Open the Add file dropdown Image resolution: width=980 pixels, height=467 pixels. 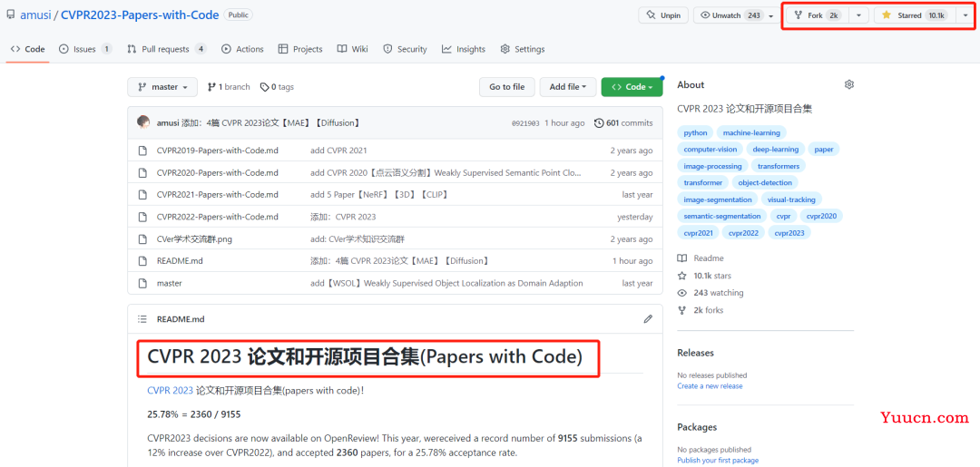point(567,87)
